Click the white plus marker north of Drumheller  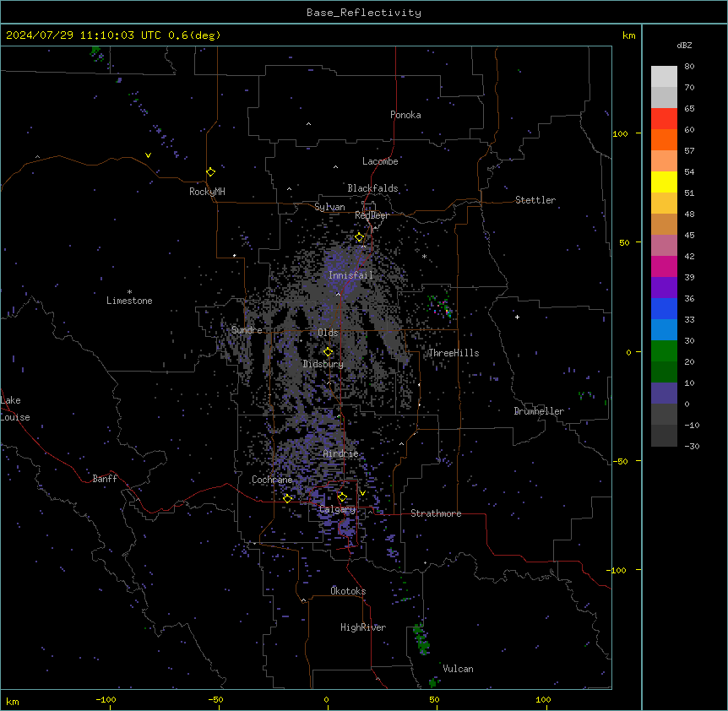[517, 317]
